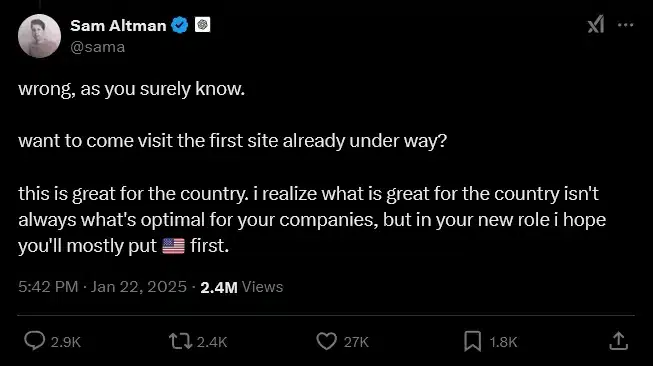The width and height of the screenshot is (653, 366).
Task: Click the blue verified checkmark badge
Action: [180, 25]
